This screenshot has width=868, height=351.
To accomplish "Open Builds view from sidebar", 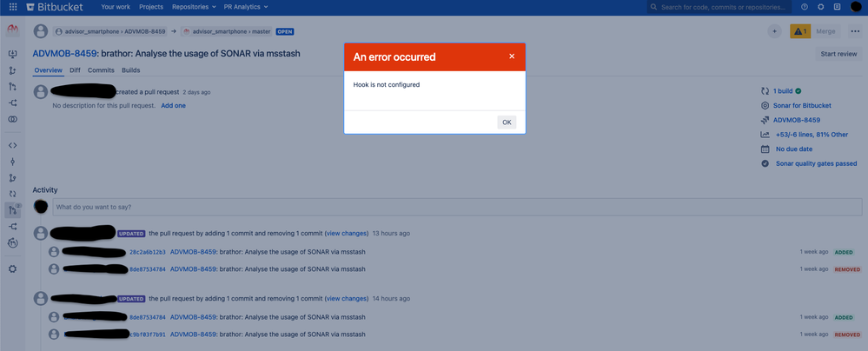I will pyautogui.click(x=13, y=194).
